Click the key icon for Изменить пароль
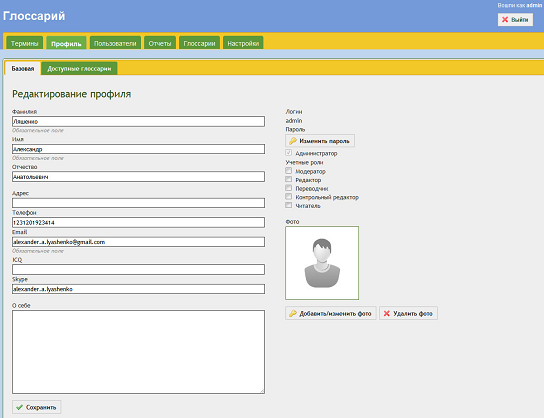The height and width of the screenshot is (418, 544). [x=293, y=141]
